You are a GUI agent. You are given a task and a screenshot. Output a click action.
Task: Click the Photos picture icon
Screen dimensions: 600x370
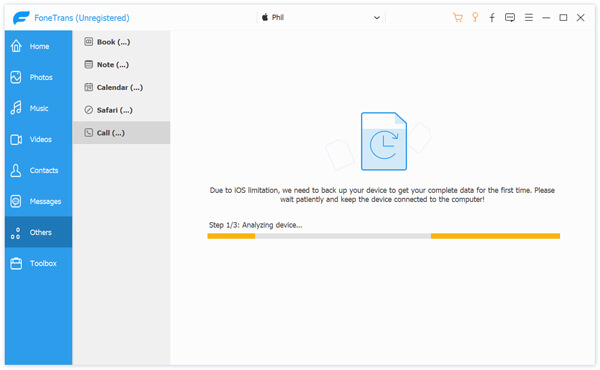click(x=16, y=77)
